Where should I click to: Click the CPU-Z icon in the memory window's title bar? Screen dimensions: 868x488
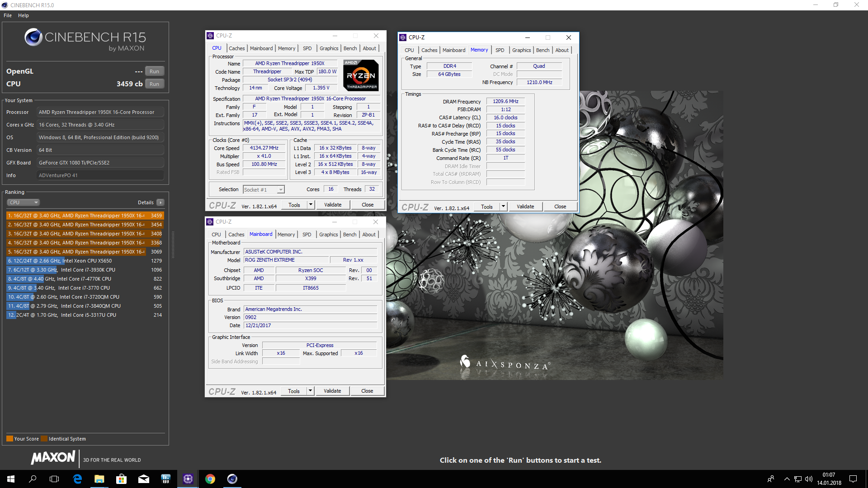pyautogui.click(x=403, y=38)
